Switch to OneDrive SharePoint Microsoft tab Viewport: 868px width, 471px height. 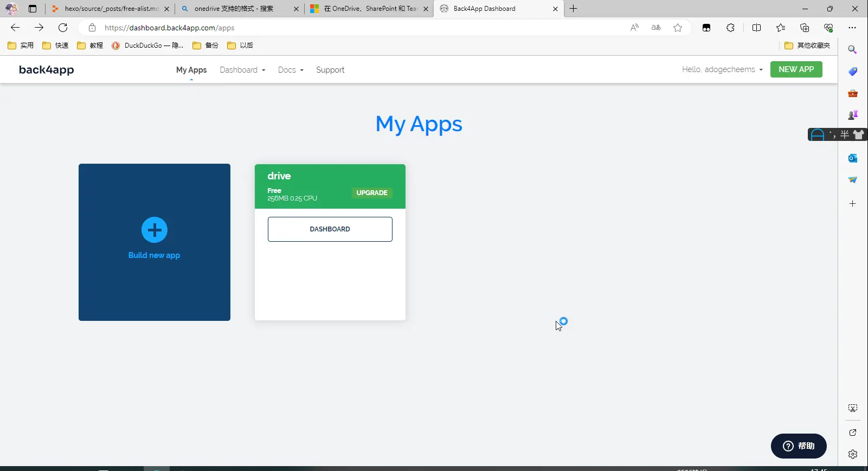pos(369,9)
